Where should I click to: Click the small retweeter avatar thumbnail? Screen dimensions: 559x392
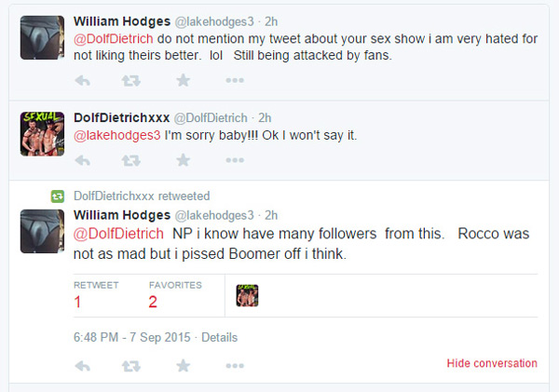pos(247,296)
